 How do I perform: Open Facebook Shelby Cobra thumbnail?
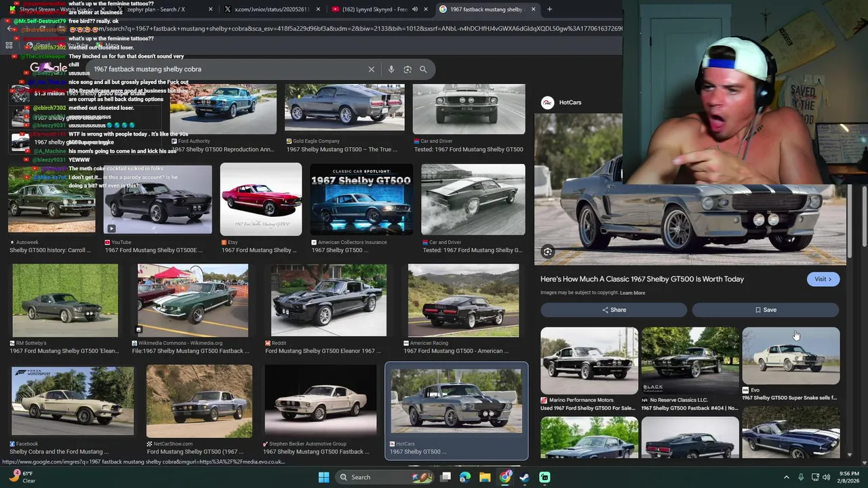click(x=73, y=402)
